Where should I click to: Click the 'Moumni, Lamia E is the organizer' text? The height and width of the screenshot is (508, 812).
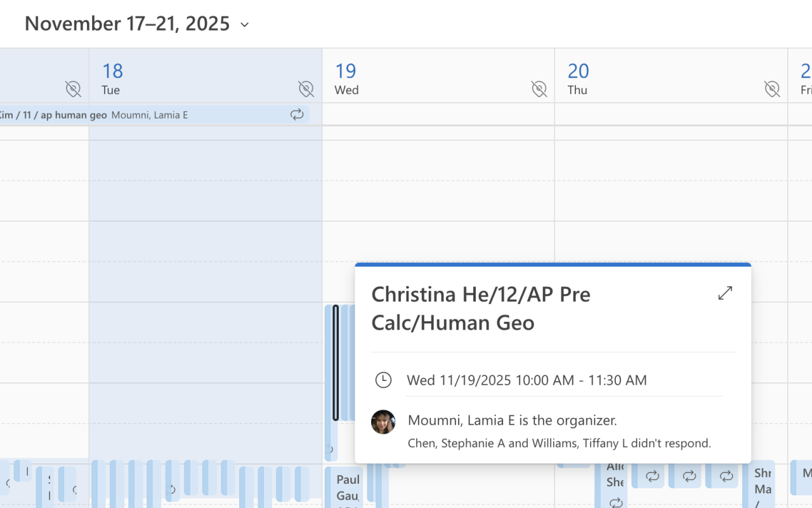click(512, 420)
